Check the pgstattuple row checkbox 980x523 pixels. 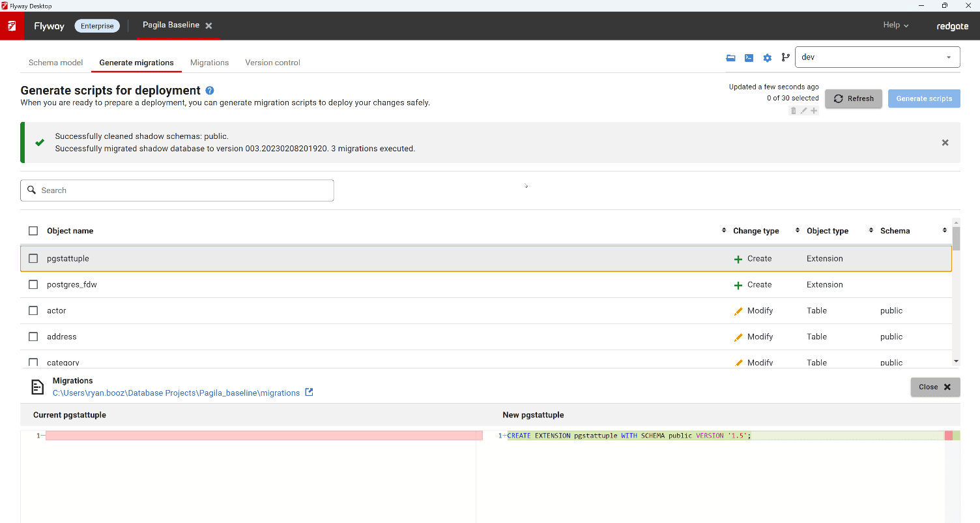coord(33,258)
